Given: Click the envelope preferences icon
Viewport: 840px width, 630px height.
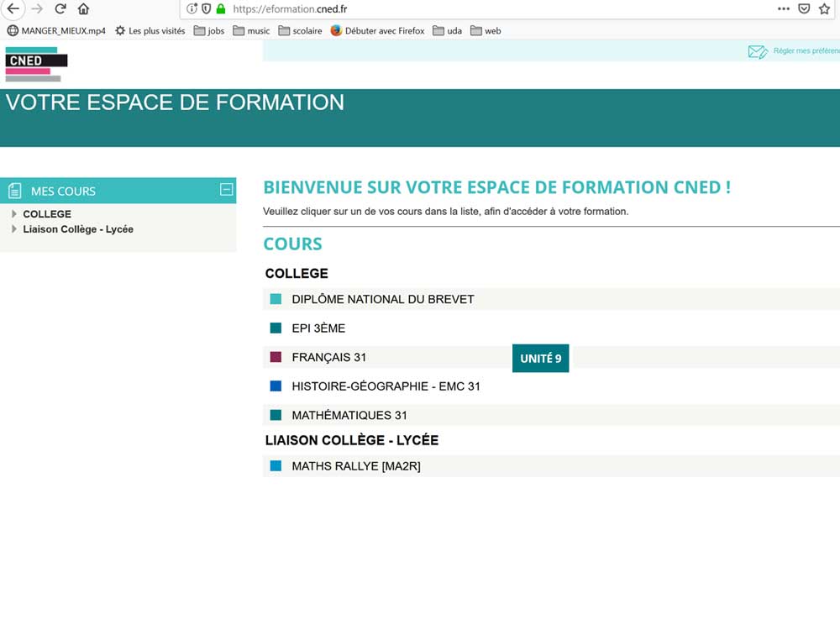Looking at the screenshot, I should coord(758,52).
